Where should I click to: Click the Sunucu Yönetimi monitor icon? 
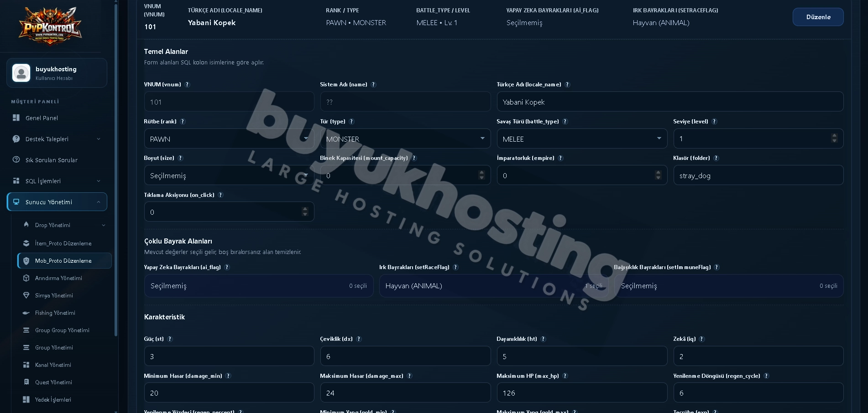coord(16,202)
